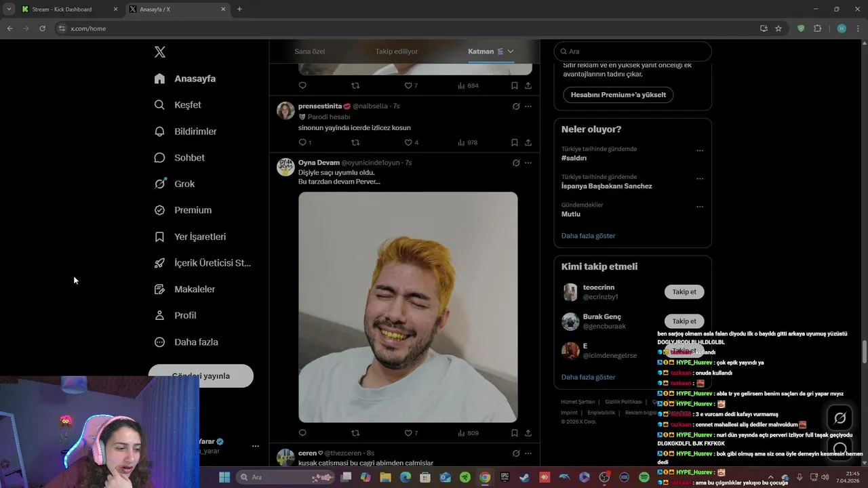Click the Ara search field on X
Image resolution: width=868 pixels, height=488 pixels.
click(x=633, y=52)
